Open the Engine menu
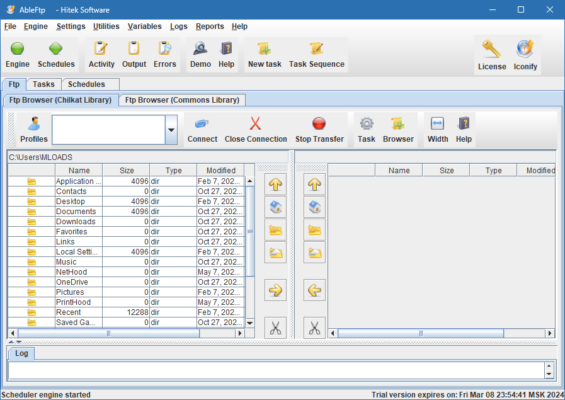This screenshot has width=565, height=400. click(x=36, y=26)
